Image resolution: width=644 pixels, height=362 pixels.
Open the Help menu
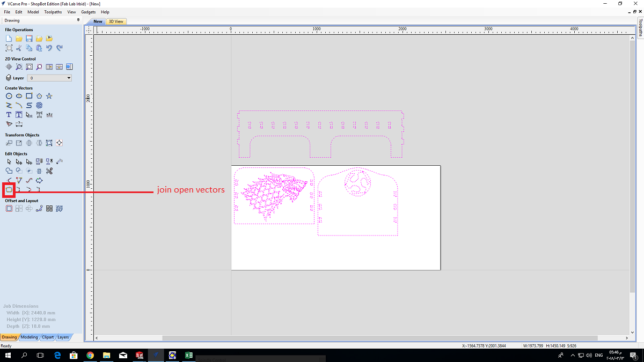coord(105,12)
